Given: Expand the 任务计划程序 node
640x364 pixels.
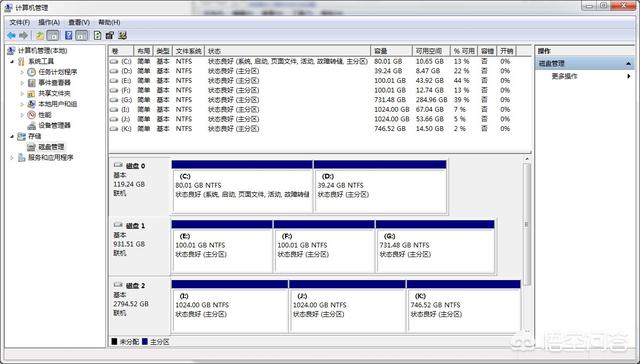Looking at the screenshot, I should pyautogui.click(x=22, y=72).
